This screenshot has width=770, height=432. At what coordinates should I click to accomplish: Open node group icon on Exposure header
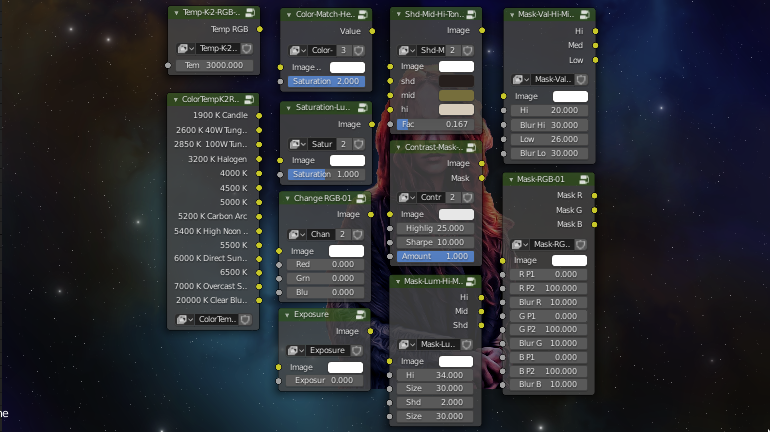[361, 314]
